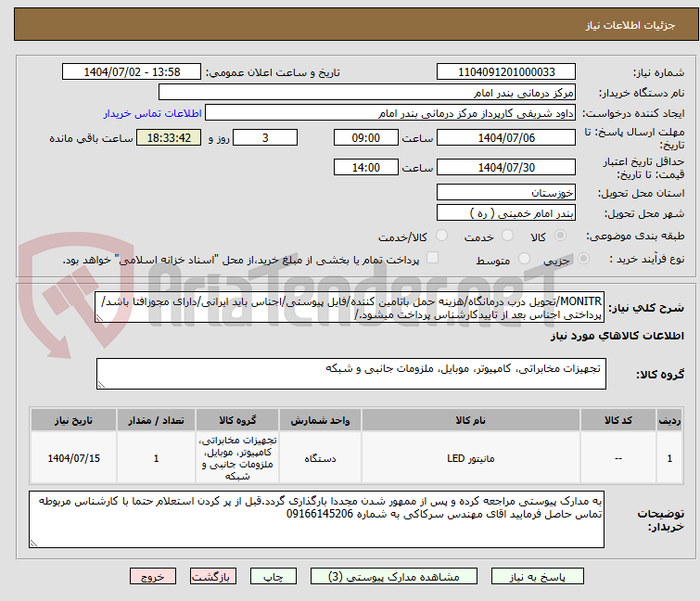Click delivery city field بندر امام خمینی

tap(506, 213)
